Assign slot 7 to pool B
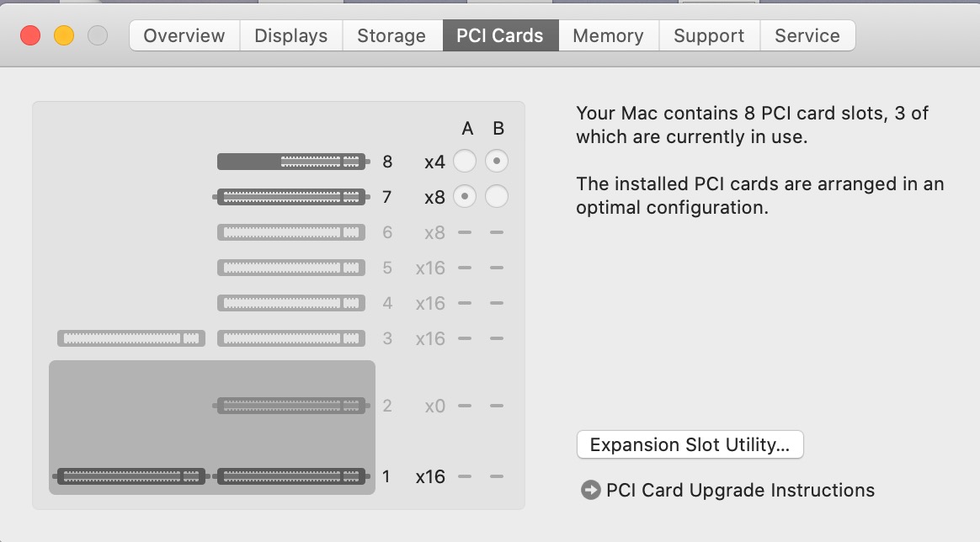Image resolution: width=980 pixels, height=542 pixels. coord(497,197)
